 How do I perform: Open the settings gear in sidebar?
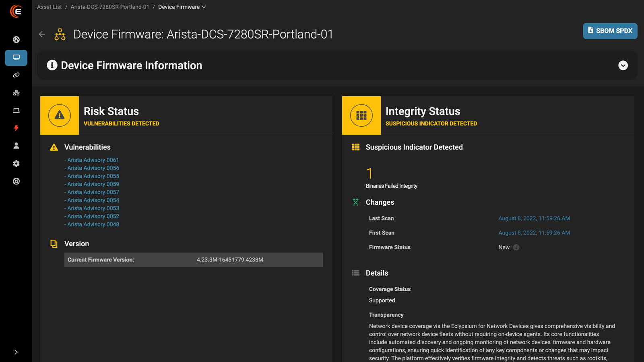click(16, 163)
